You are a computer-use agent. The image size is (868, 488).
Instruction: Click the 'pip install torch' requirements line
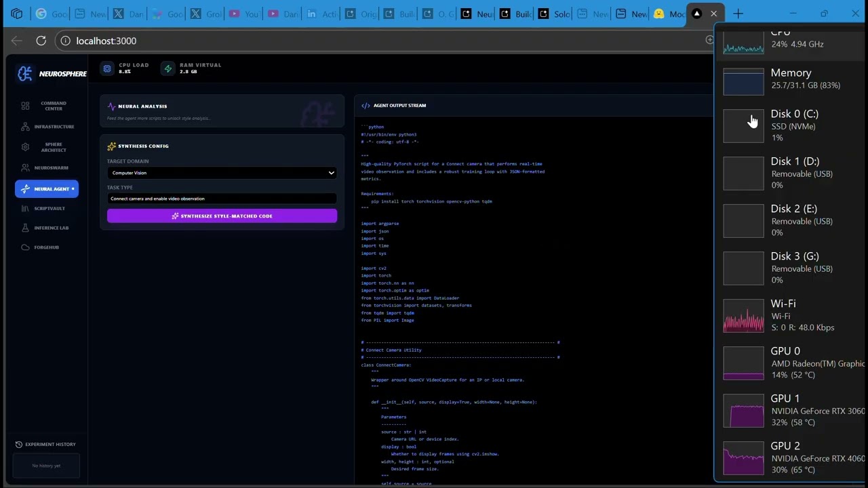pos(431,201)
